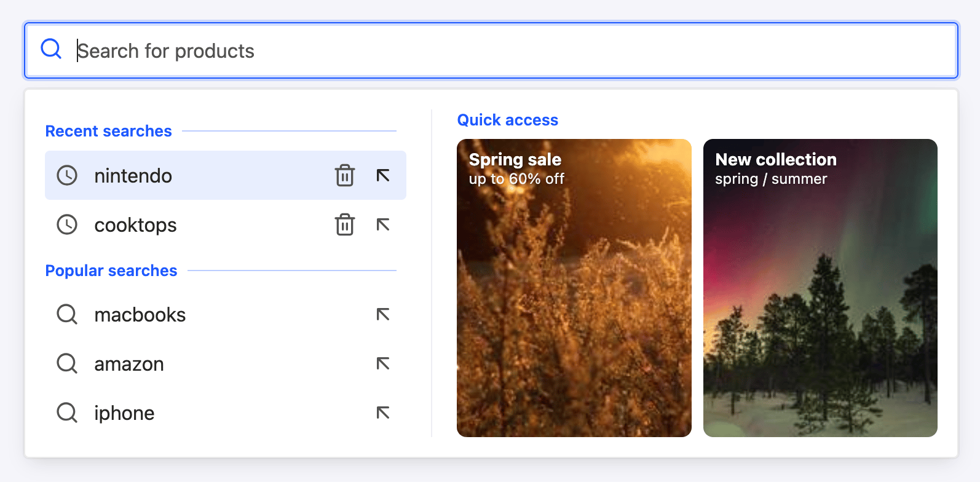980x482 pixels.
Task: Fill search with amazon using arrow icon
Action: pyautogui.click(x=383, y=363)
